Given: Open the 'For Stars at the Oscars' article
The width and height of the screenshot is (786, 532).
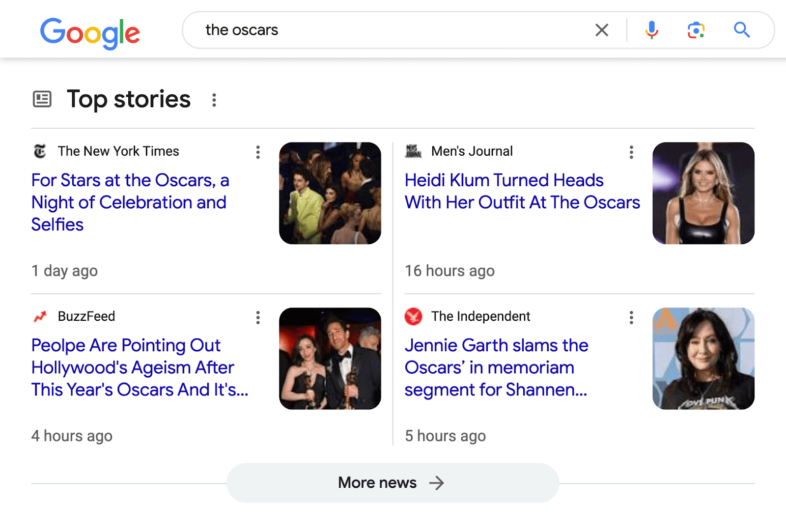Looking at the screenshot, I should (x=130, y=202).
